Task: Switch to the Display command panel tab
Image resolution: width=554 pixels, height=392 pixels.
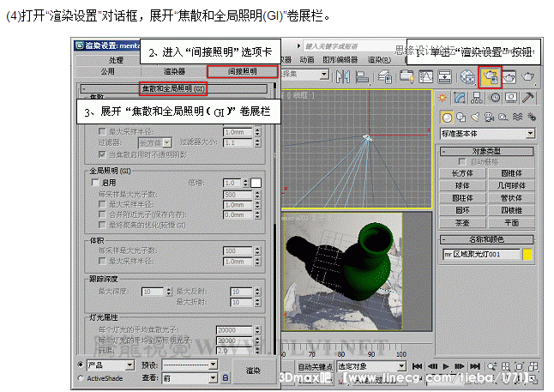Action: [x=511, y=98]
